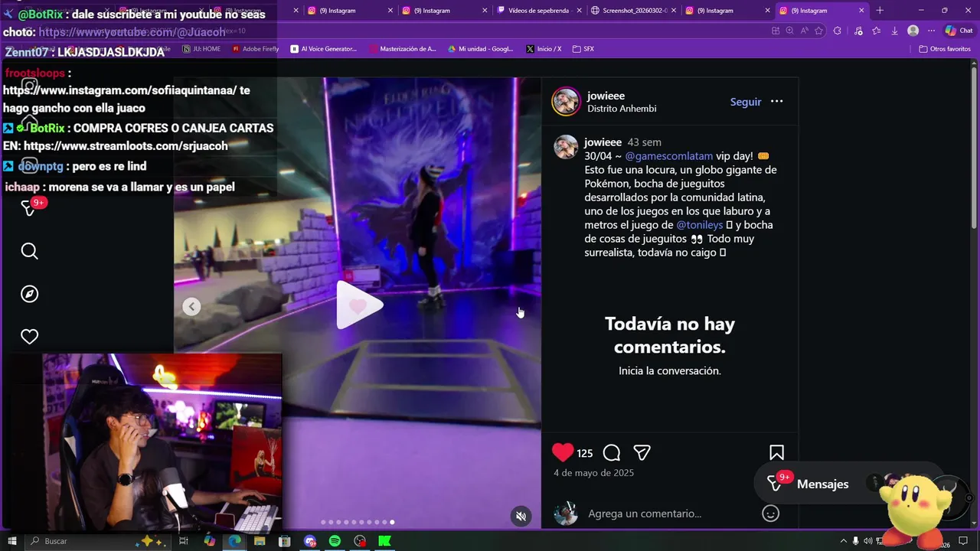The width and height of the screenshot is (980, 551).
Task: Open a new browser tab
Action: [880, 11]
